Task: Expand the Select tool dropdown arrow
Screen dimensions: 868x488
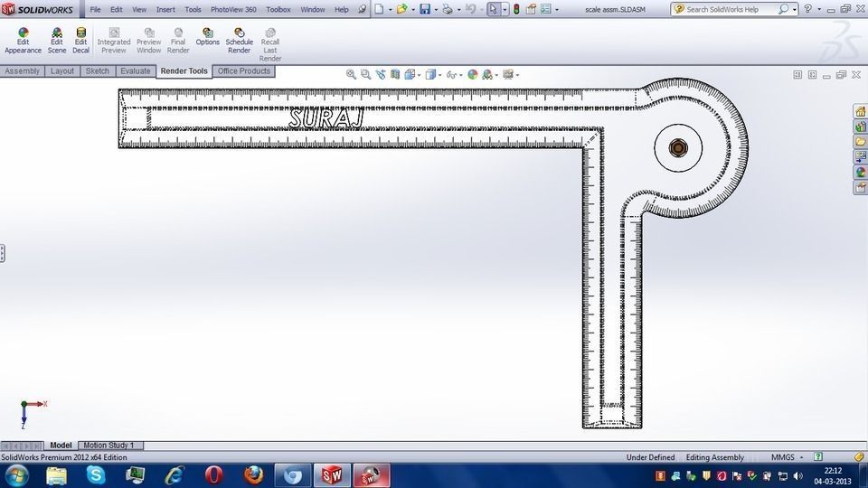Action: [505, 9]
